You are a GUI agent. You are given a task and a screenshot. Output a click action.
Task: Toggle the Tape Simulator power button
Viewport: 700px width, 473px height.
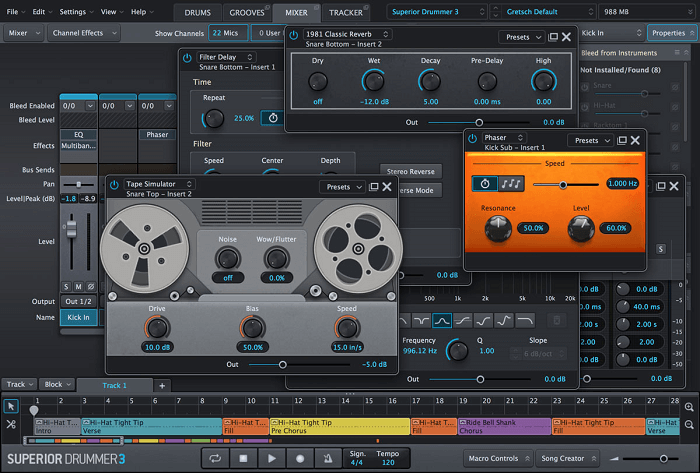114,184
